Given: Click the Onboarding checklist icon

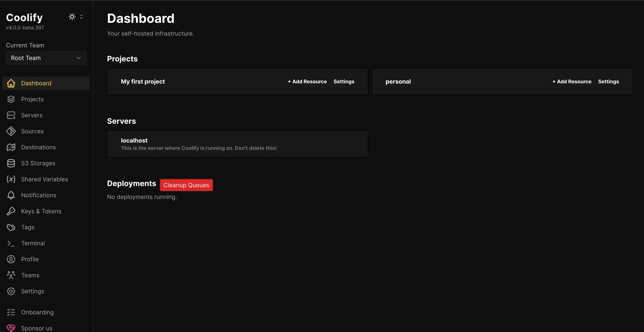Looking at the screenshot, I should pyautogui.click(x=11, y=312).
